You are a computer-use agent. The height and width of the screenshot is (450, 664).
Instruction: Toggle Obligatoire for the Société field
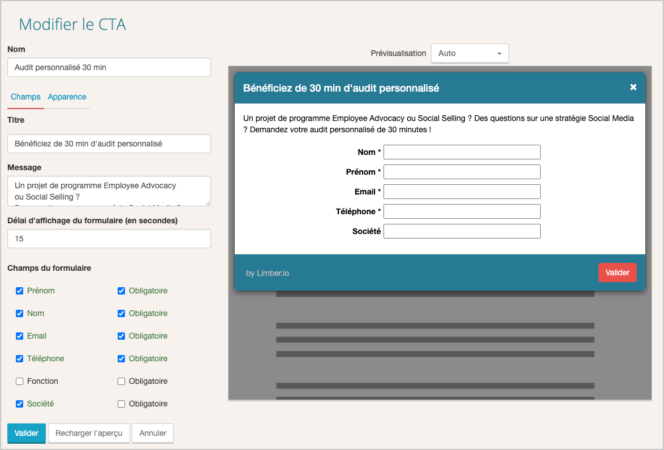pos(122,403)
